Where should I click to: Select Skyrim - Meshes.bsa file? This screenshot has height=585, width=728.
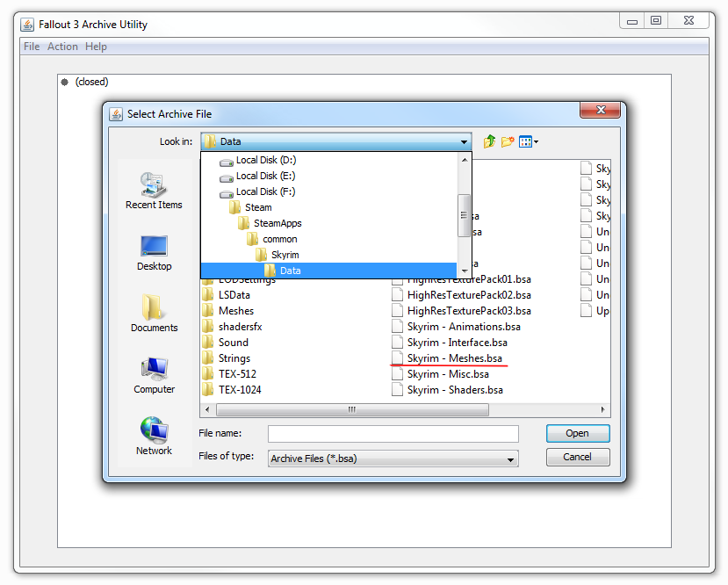click(447, 358)
